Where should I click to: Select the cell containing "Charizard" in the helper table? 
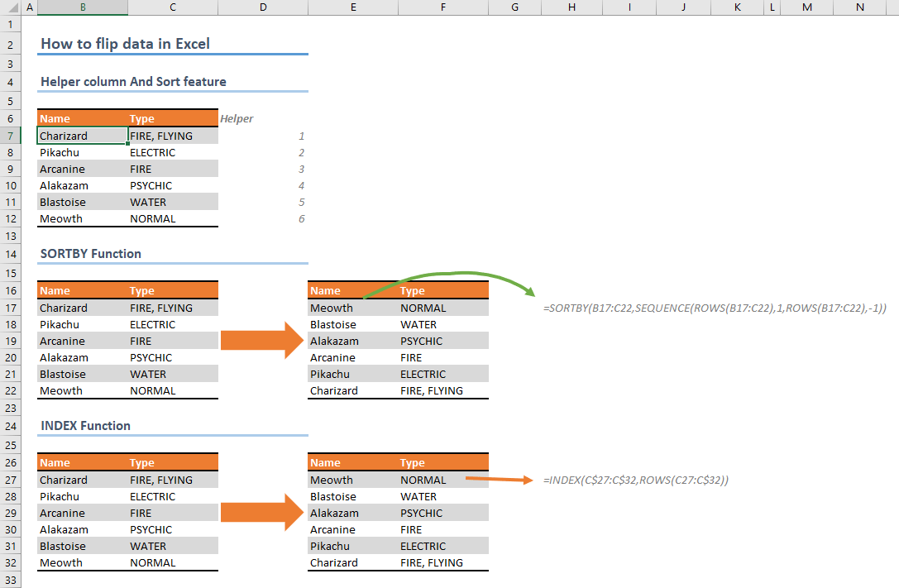coord(66,135)
